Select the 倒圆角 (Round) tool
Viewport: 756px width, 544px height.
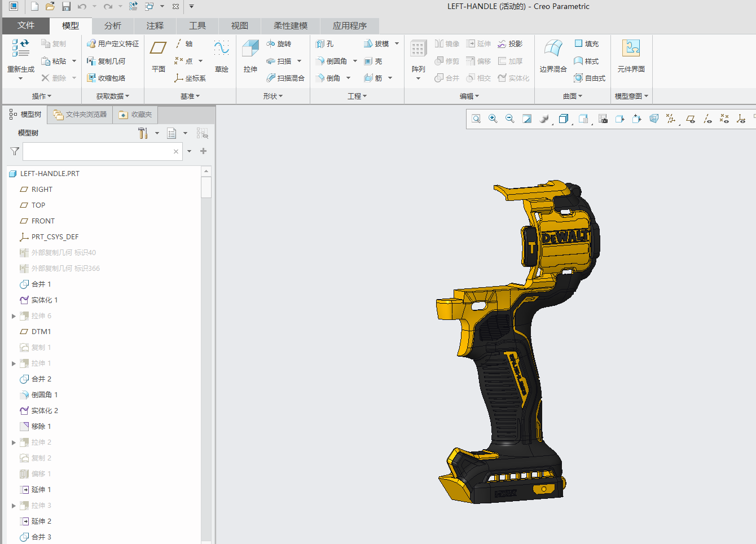[334, 60]
